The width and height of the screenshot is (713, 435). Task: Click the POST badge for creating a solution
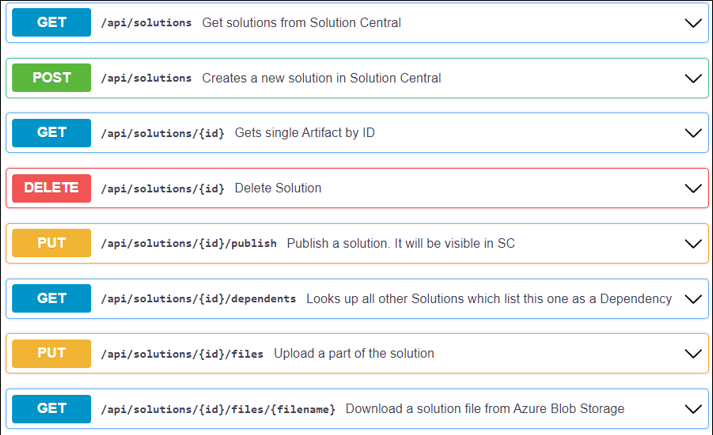pos(51,77)
